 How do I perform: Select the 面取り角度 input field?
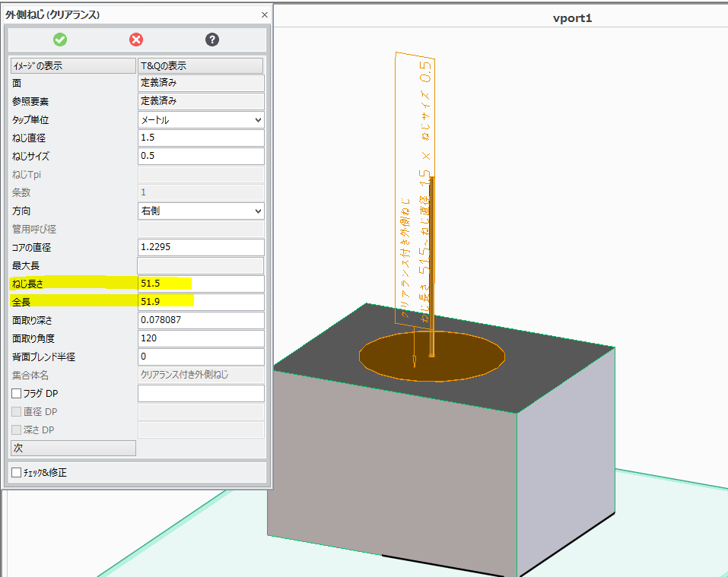[x=201, y=339]
